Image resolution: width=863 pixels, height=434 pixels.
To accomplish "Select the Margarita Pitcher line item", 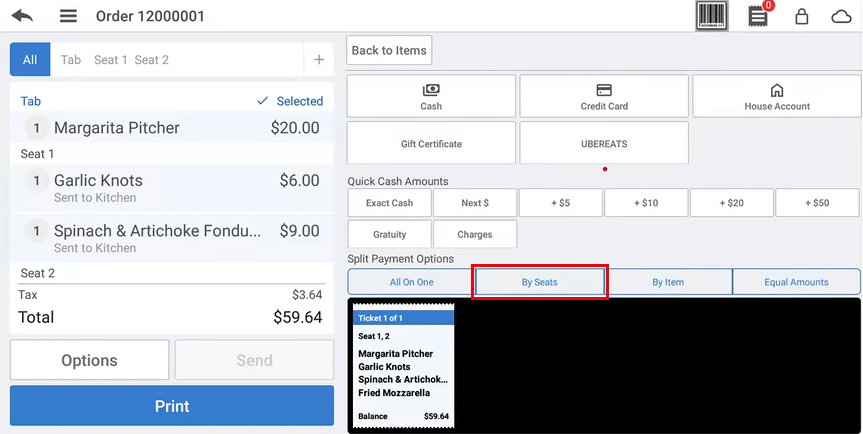I will tap(172, 128).
